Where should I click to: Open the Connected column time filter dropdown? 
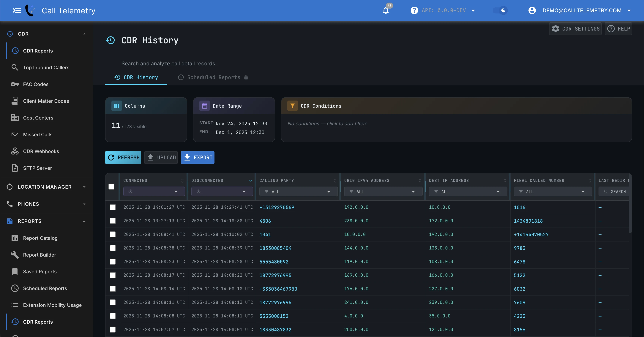pos(154,191)
